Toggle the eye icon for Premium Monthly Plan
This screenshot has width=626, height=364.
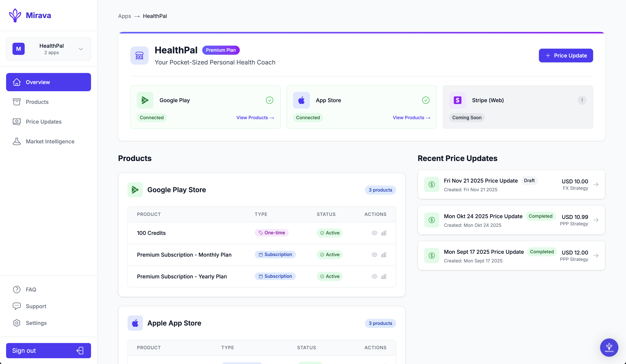(x=374, y=255)
